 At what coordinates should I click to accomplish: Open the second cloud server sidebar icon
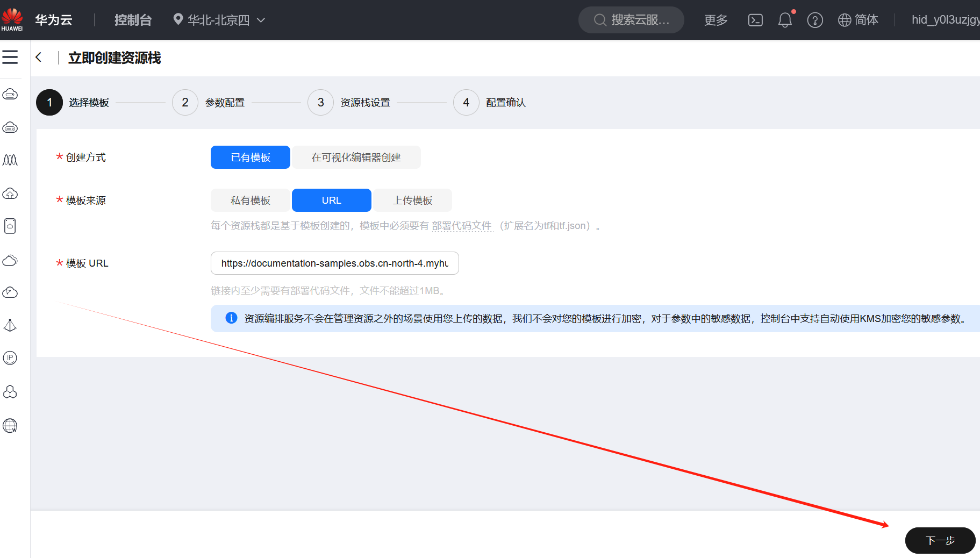[10, 127]
